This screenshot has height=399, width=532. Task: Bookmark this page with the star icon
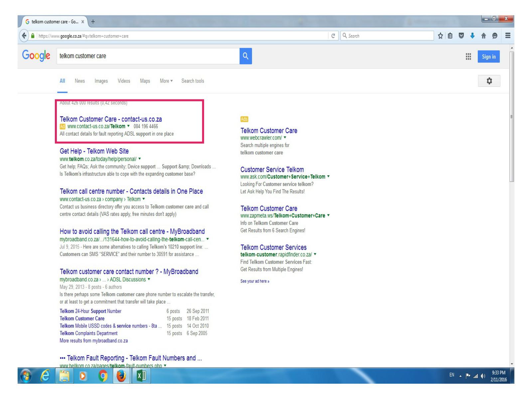[x=440, y=36]
